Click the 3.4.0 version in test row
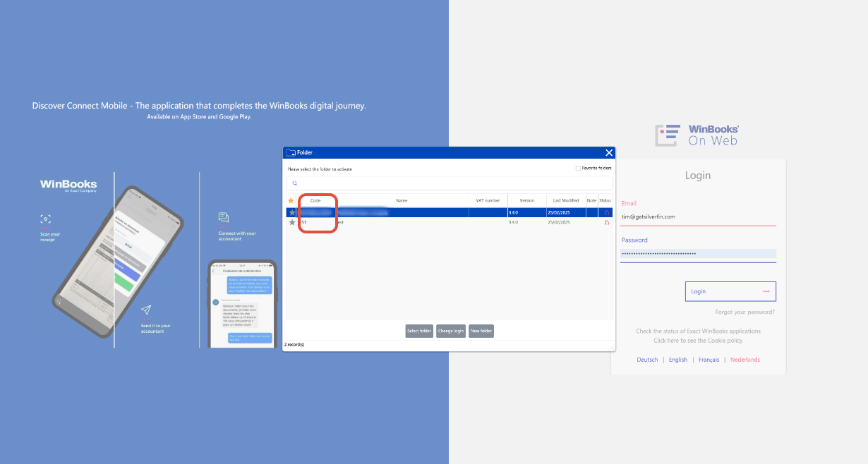This screenshot has width=868, height=464. [x=513, y=222]
